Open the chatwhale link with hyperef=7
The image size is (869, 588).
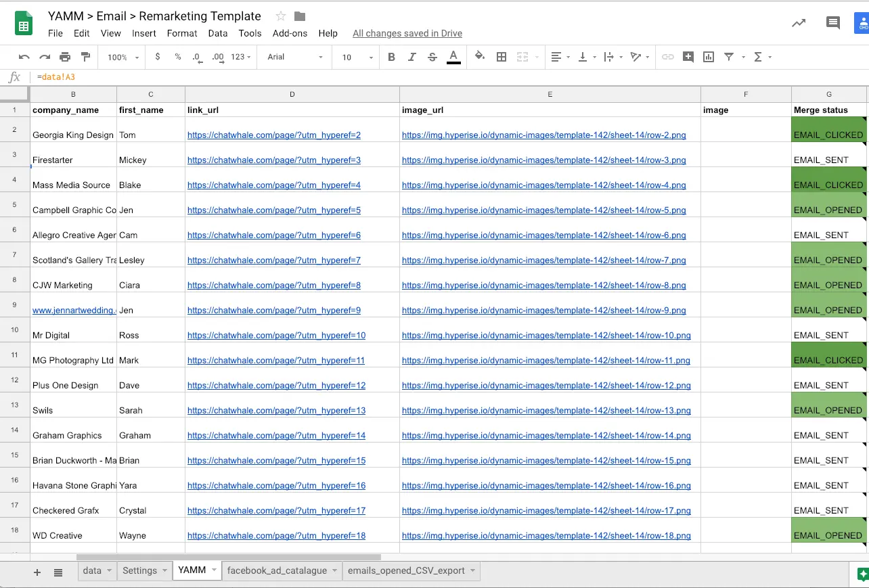(274, 261)
